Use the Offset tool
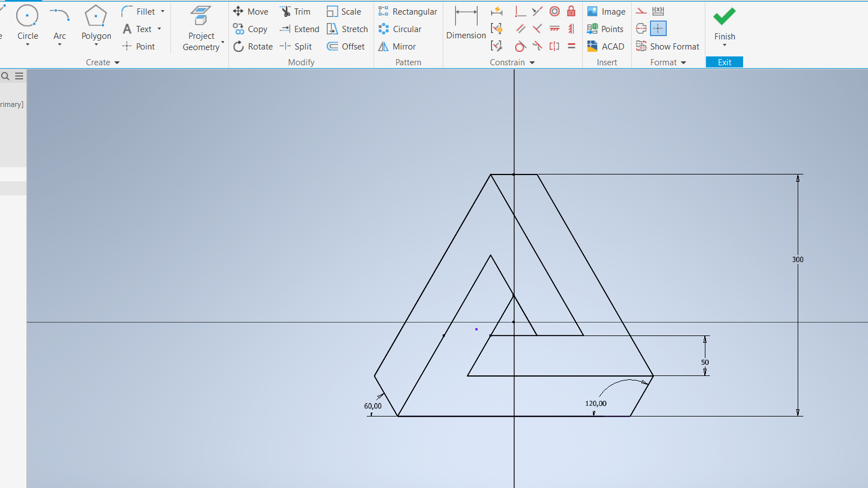 (x=346, y=46)
